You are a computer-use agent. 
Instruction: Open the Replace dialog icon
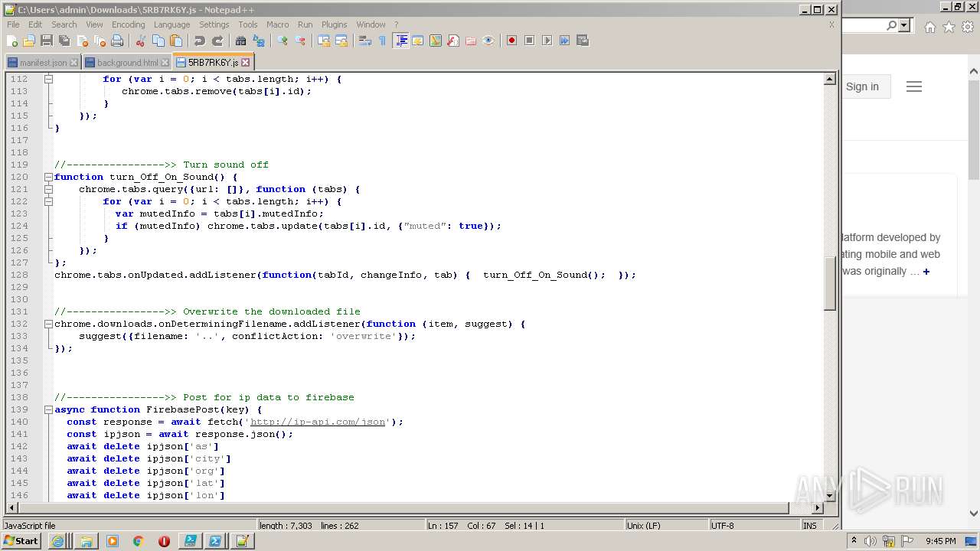click(x=259, y=41)
